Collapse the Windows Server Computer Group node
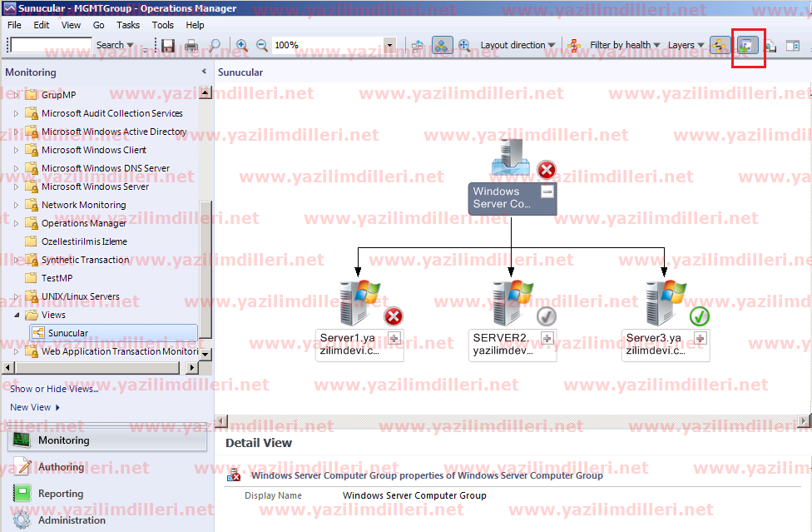The height and width of the screenshot is (532, 812). click(x=547, y=191)
